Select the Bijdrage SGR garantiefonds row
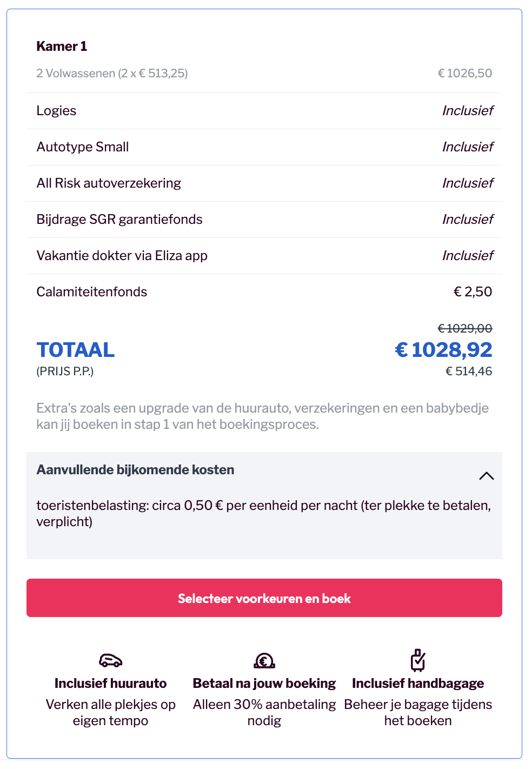 pos(264,220)
